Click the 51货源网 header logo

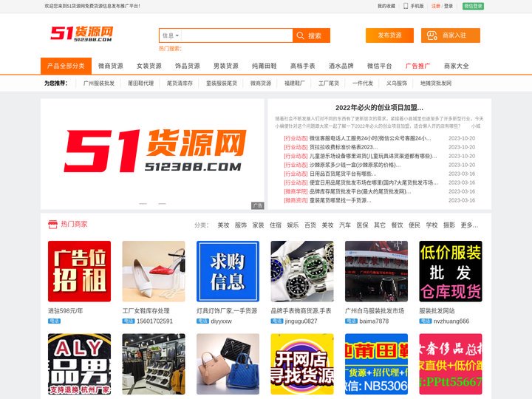click(82, 33)
